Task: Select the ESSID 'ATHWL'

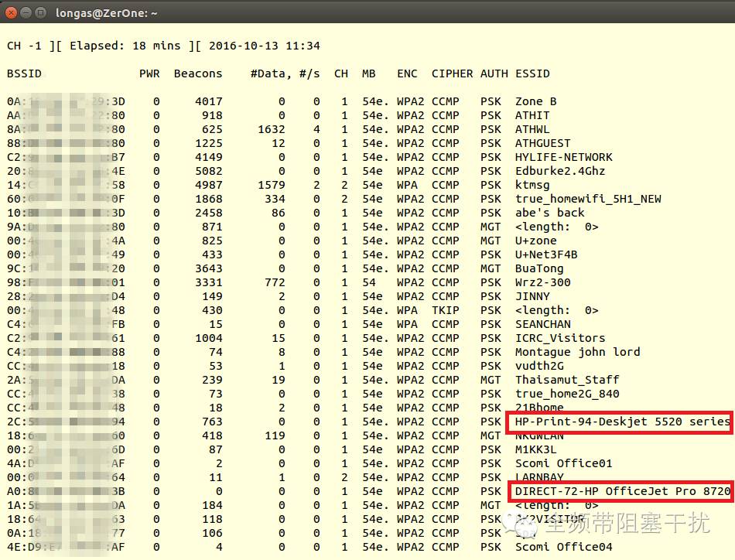Action: pos(532,129)
